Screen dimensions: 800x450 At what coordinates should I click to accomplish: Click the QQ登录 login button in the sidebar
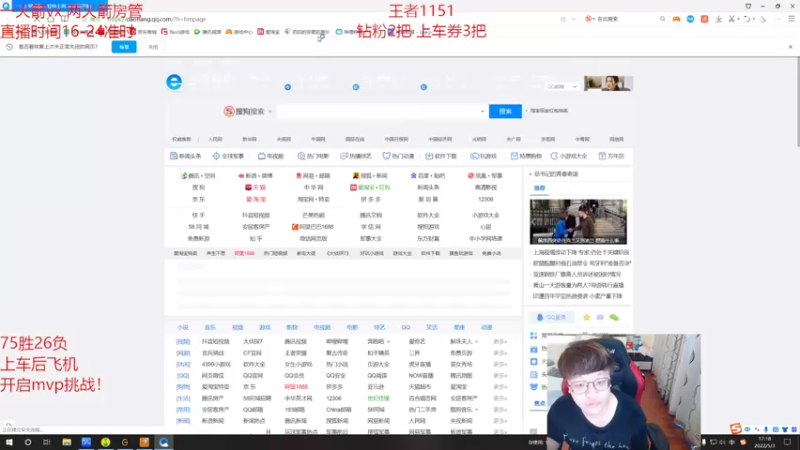coord(552,317)
